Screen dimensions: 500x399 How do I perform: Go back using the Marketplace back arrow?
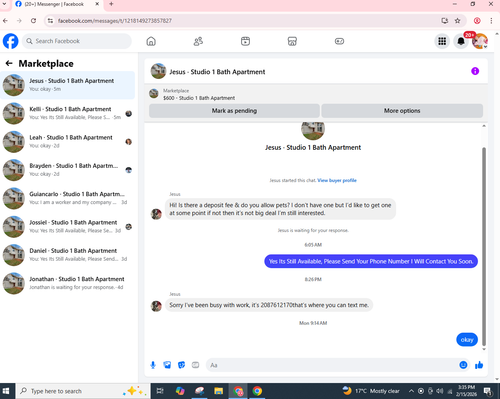click(x=9, y=63)
